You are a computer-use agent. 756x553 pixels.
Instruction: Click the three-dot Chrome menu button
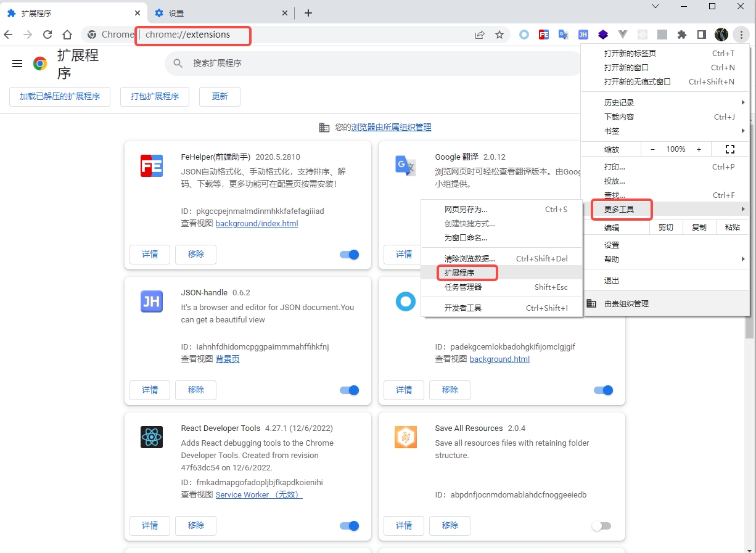click(741, 35)
